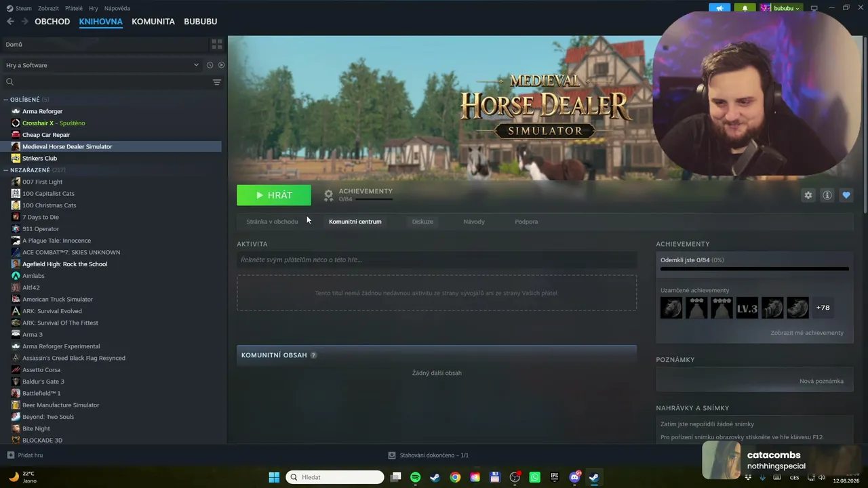This screenshot has width=868, height=488.
Task: Open the Hry a Software filter dropdown
Action: pyautogui.click(x=102, y=65)
